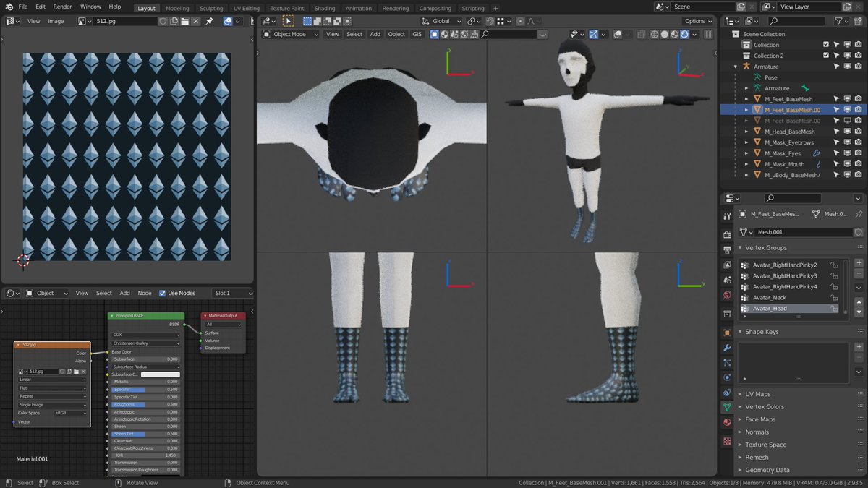Screen dimensions: 868x488
Task: Adjust Roughness slider in Principled BSDF
Action: pos(145,404)
